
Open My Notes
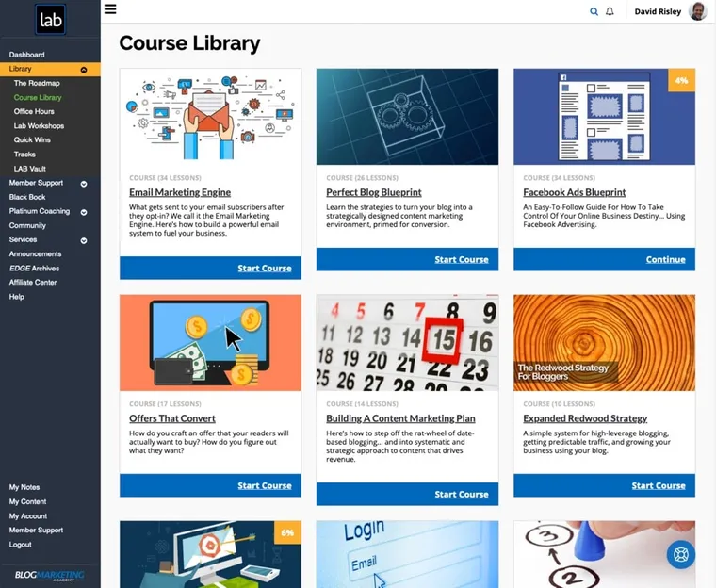click(24, 487)
